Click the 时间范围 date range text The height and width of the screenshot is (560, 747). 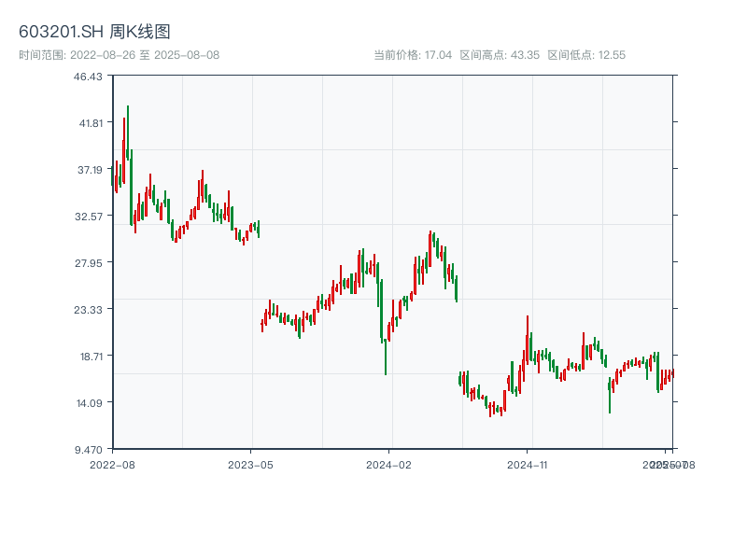(x=119, y=55)
